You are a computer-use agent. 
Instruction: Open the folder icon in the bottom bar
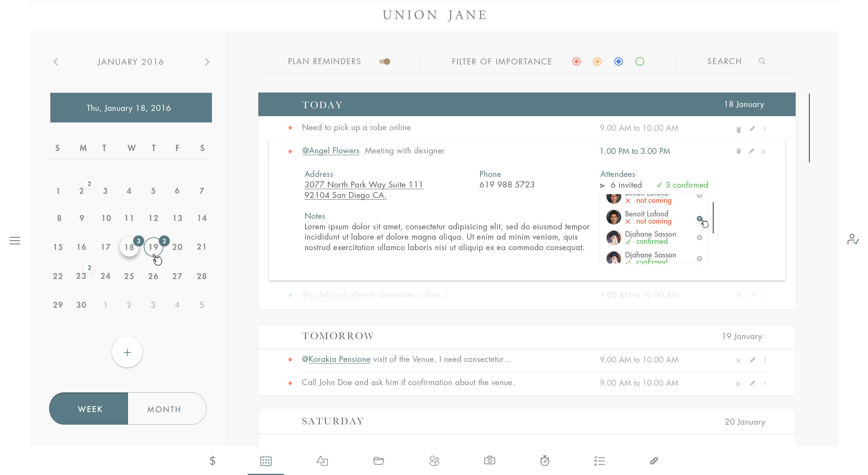pyautogui.click(x=379, y=461)
